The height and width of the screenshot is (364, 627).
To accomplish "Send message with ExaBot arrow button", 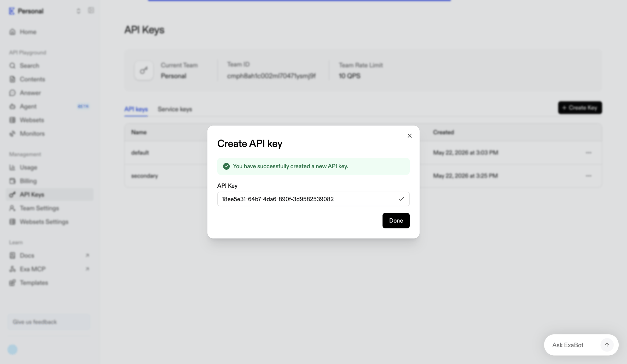I will (x=607, y=345).
